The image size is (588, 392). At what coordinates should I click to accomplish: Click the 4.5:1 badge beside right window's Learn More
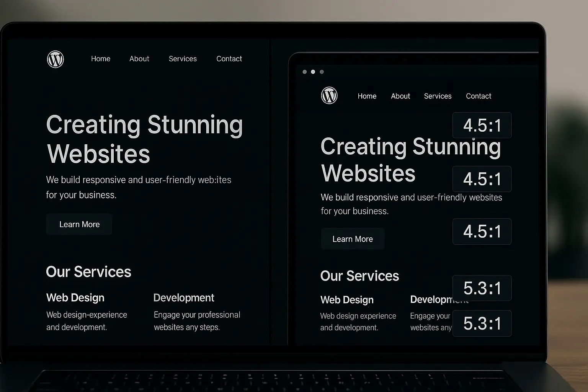click(482, 232)
